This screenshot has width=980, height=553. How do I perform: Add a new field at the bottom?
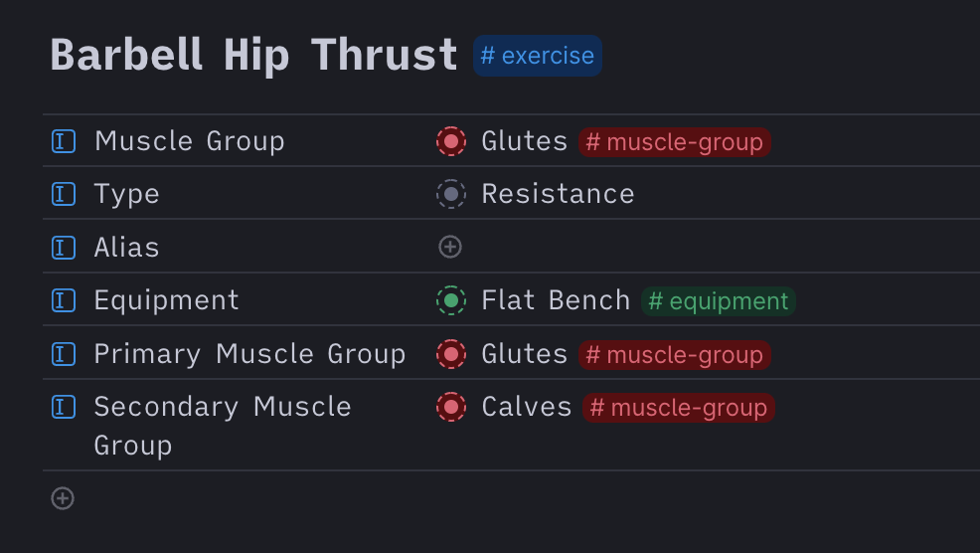63,498
